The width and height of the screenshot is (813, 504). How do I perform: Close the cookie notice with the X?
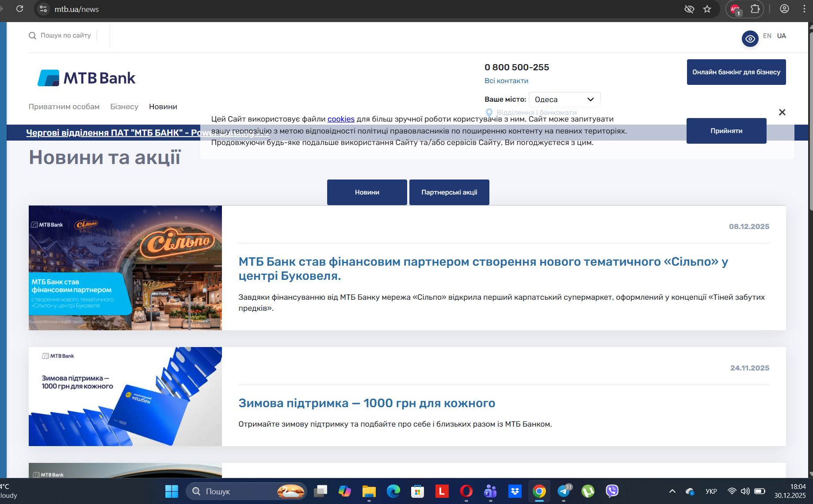tap(782, 112)
